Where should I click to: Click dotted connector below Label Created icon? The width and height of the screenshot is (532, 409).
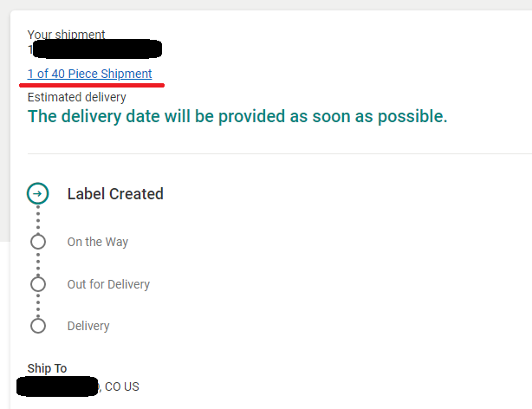(x=37, y=218)
